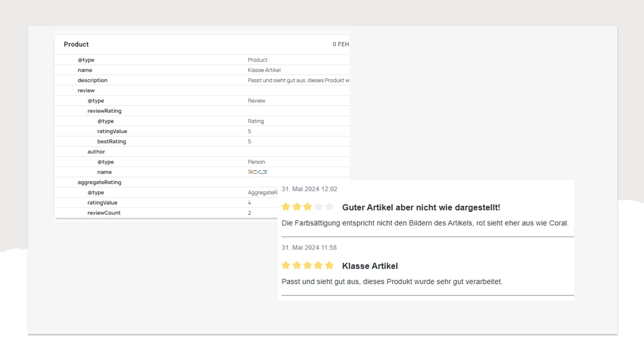Select the 'Klasse Artikel' name value
644x362 pixels.
pos(264,70)
